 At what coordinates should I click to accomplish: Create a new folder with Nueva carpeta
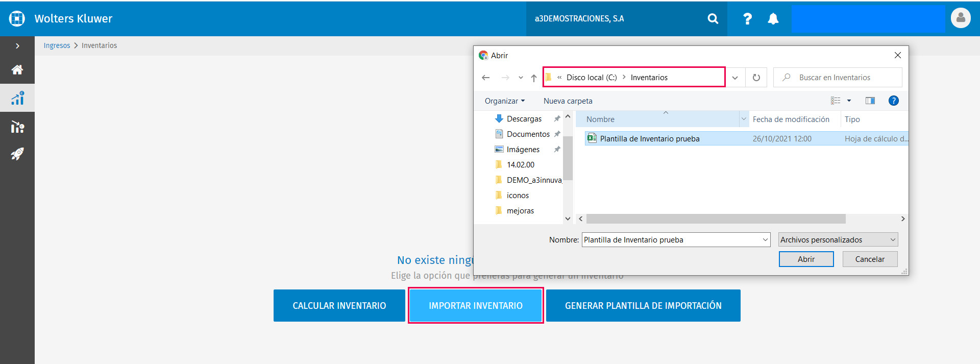568,101
